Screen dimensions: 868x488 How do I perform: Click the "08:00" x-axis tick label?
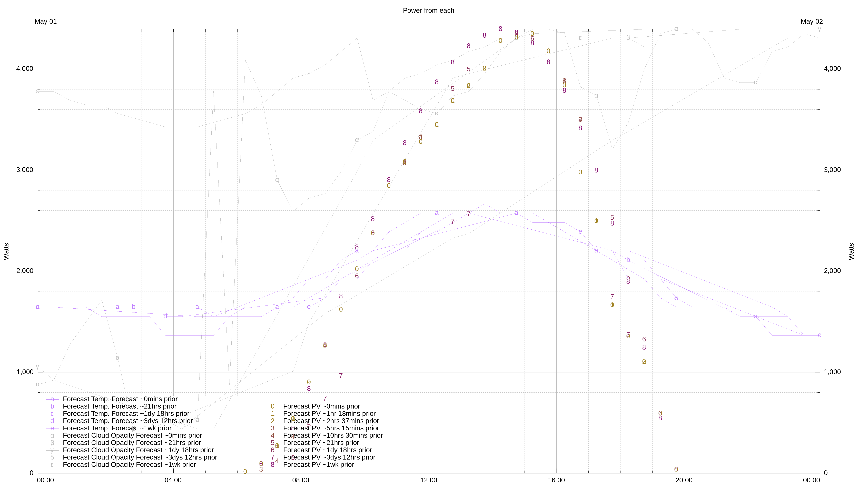(301, 480)
